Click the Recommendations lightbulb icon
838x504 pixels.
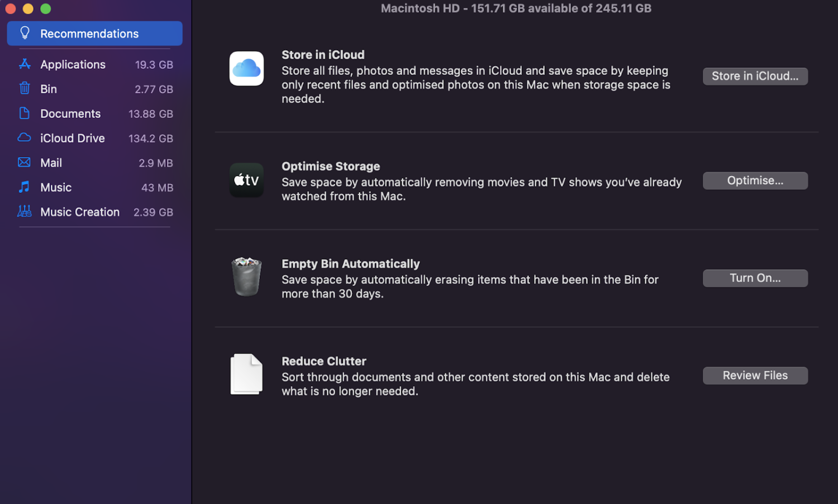[x=25, y=34]
